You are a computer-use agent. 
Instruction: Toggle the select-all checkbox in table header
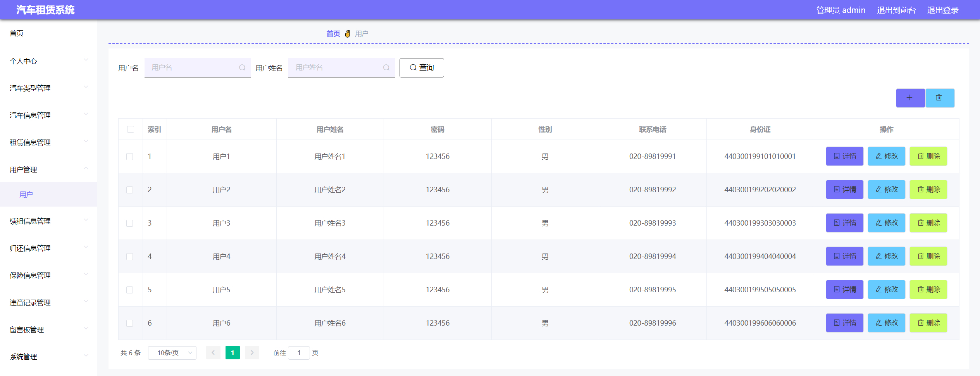tap(130, 129)
